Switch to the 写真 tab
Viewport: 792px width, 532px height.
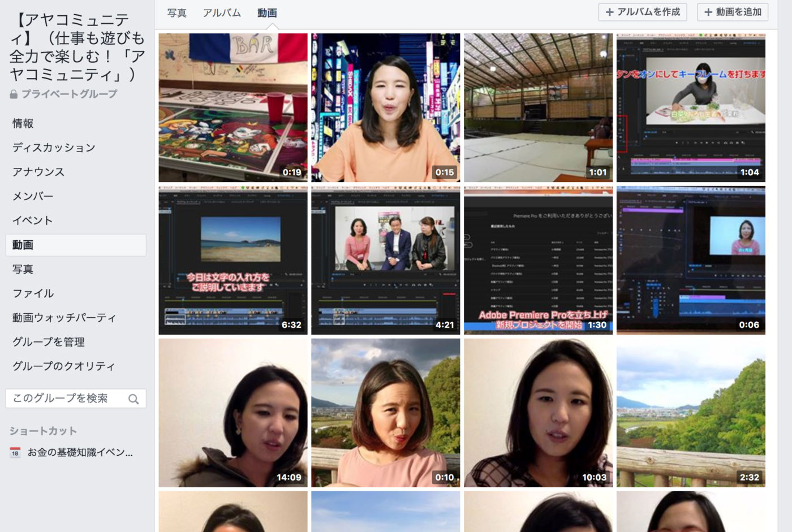pyautogui.click(x=177, y=12)
